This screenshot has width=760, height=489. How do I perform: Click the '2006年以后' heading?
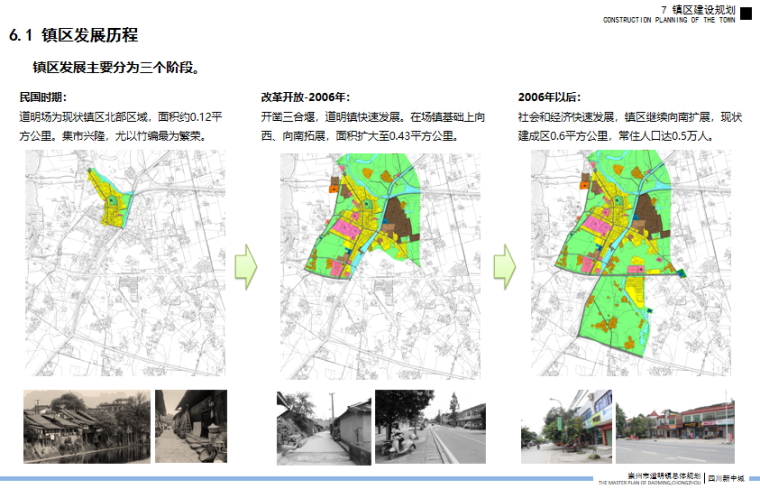[549, 97]
